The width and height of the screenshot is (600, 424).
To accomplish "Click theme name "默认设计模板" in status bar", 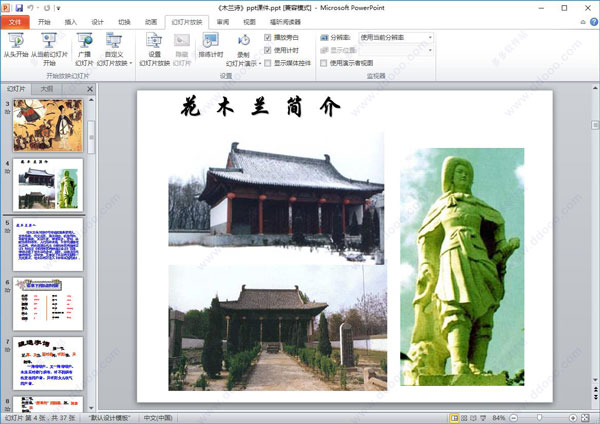I will (x=110, y=418).
